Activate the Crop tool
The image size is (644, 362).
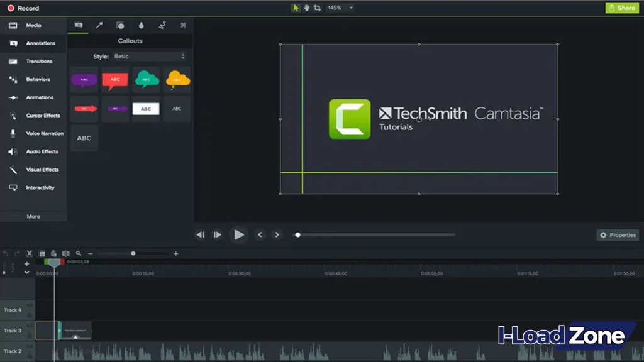tap(316, 8)
